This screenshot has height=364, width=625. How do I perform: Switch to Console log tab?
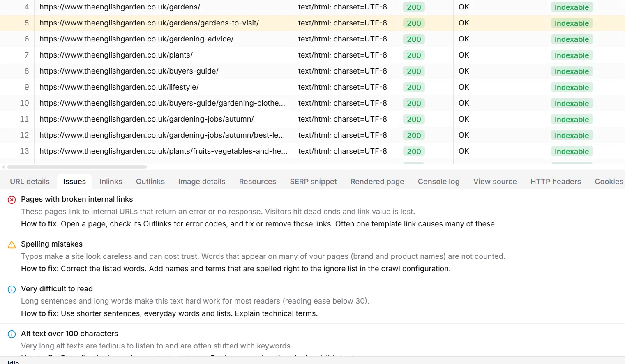tap(438, 182)
